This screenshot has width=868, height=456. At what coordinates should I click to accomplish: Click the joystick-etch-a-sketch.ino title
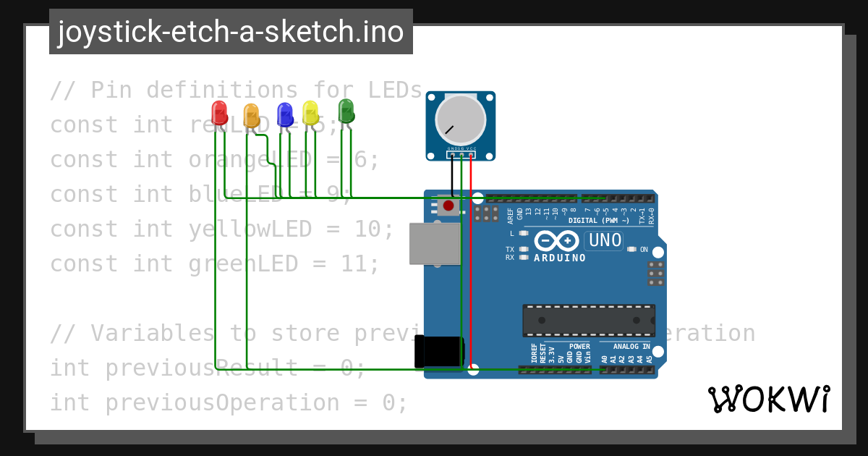click(231, 33)
